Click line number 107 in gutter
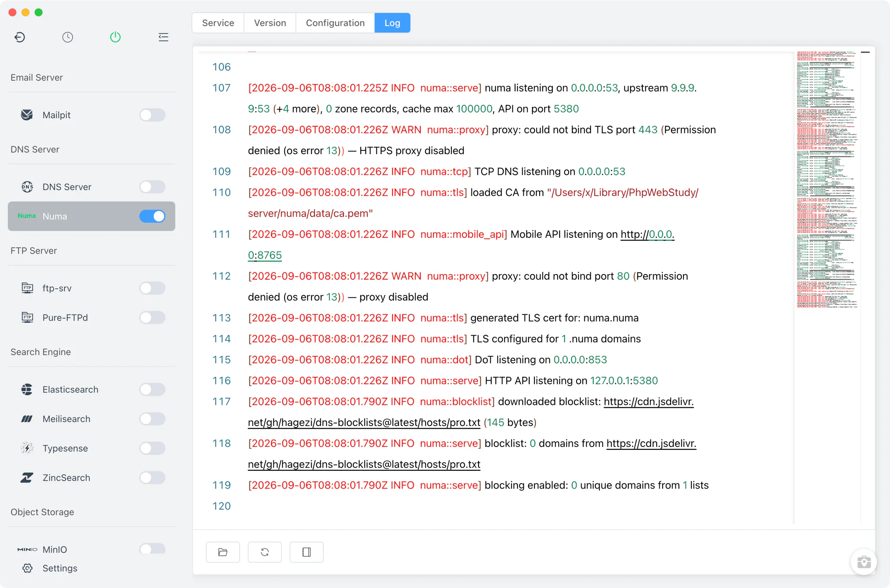Image resolution: width=890 pixels, height=588 pixels. coord(221,88)
